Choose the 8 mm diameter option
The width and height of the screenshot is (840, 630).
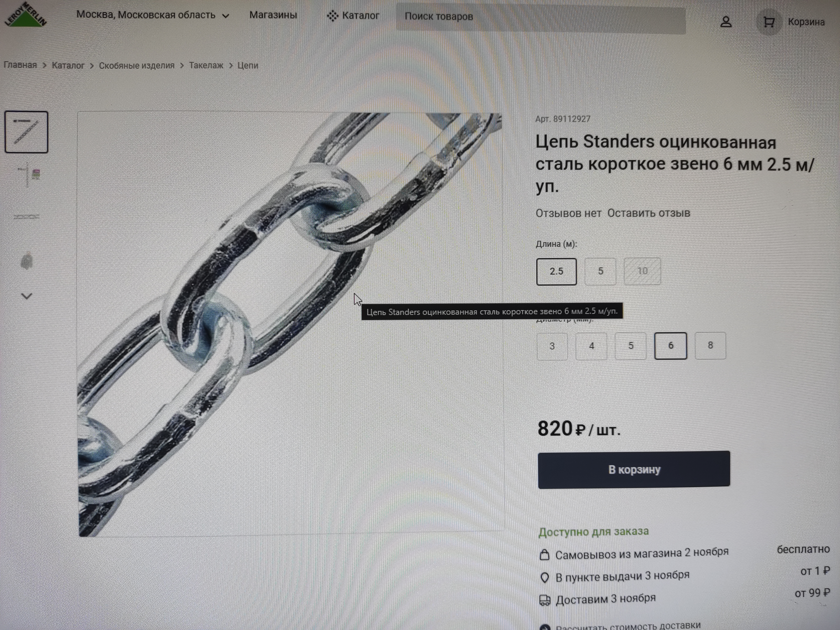[710, 346]
